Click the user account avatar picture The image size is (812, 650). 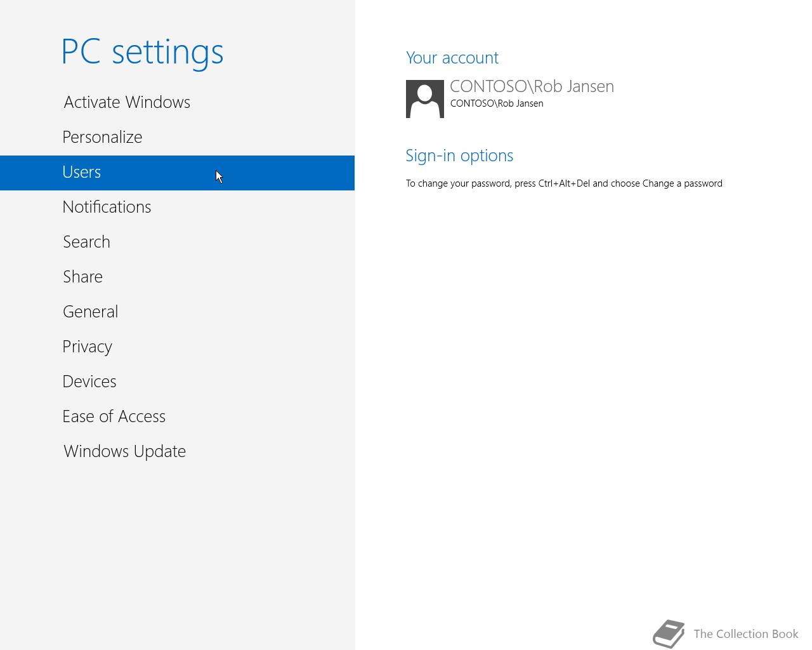(x=425, y=98)
